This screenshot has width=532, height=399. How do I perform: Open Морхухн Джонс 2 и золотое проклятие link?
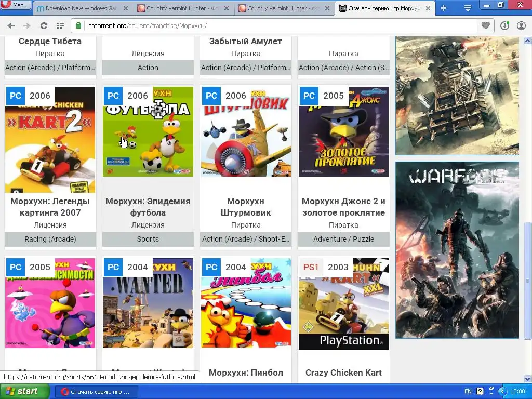tap(343, 207)
